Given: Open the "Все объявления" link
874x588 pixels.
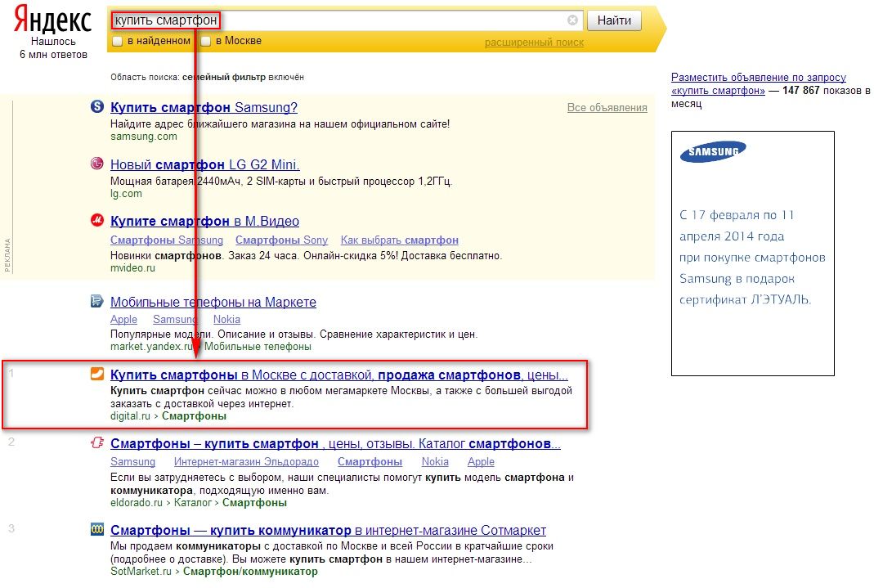Looking at the screenshot, I should pos(607,108).
